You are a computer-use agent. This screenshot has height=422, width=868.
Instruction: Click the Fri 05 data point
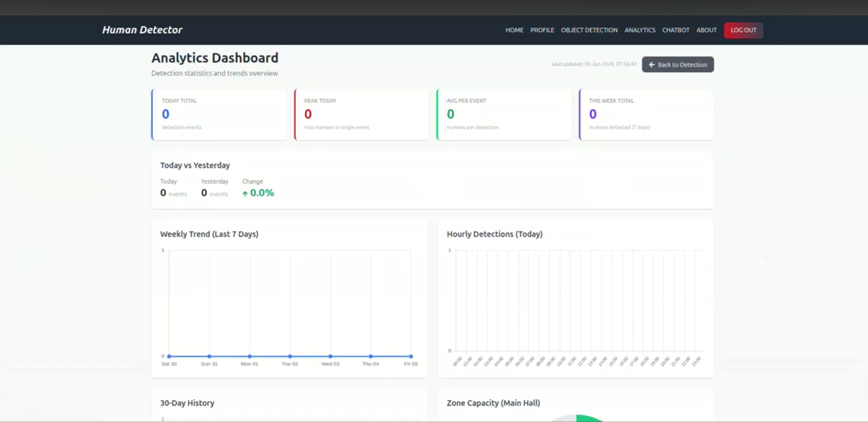411,356
